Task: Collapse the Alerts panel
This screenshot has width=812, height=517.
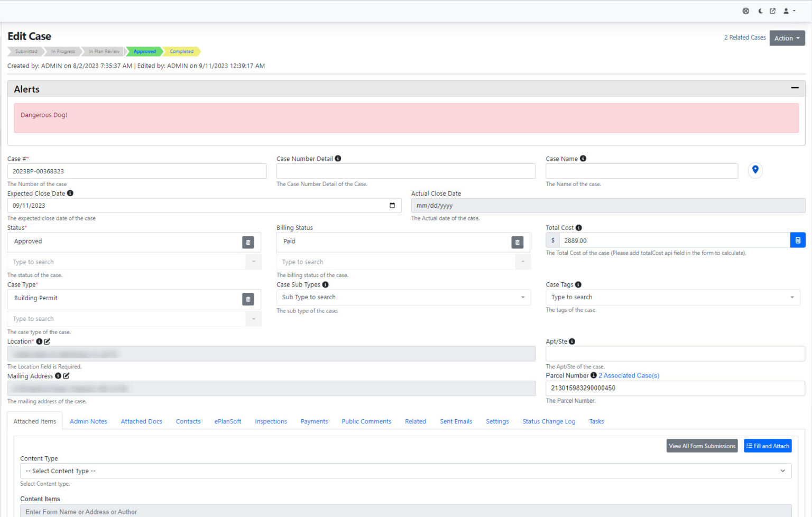Action: 795,88
